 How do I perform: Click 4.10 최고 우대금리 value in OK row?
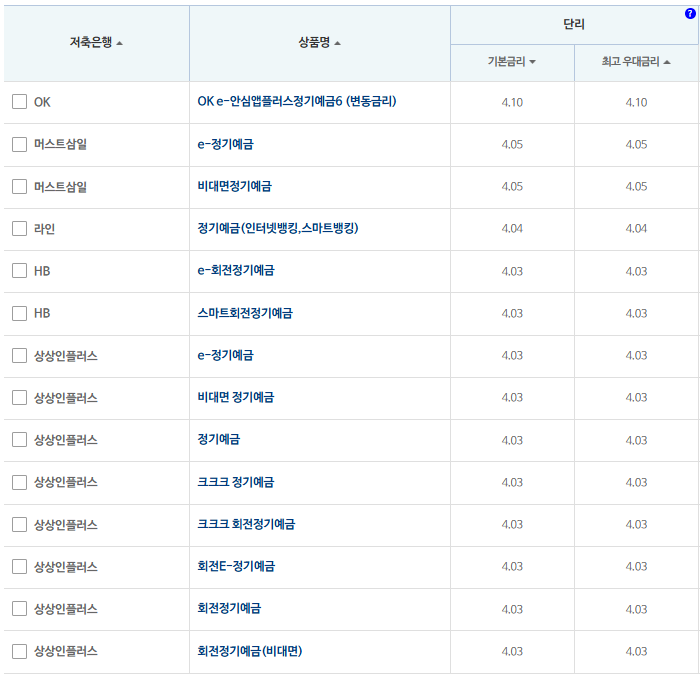pos(636,102)
